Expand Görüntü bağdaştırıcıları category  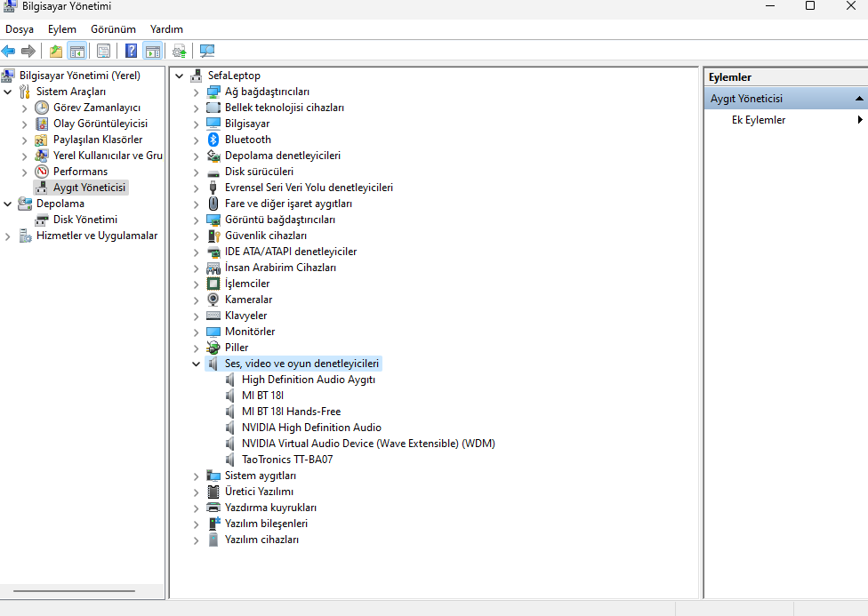196,220
